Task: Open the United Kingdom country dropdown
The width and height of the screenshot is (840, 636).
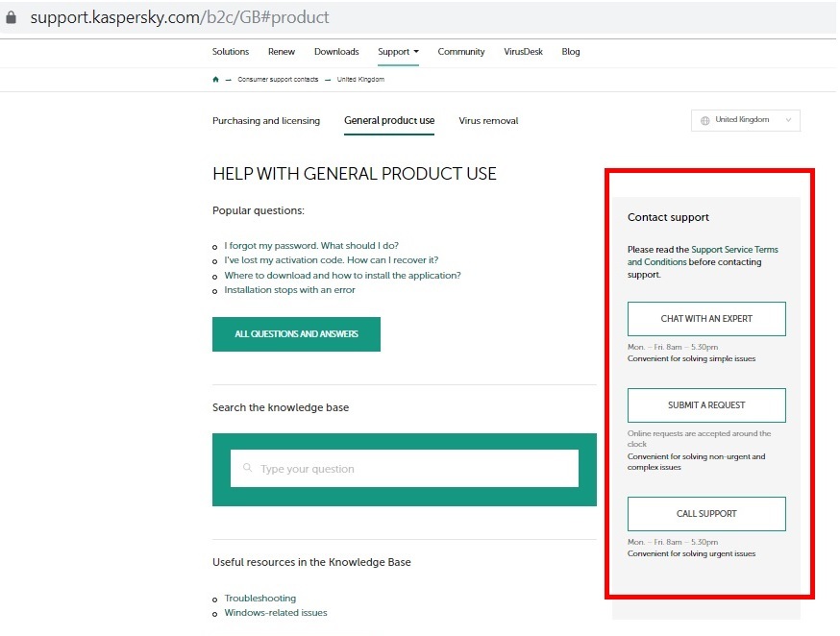Action: pos(745,120)
